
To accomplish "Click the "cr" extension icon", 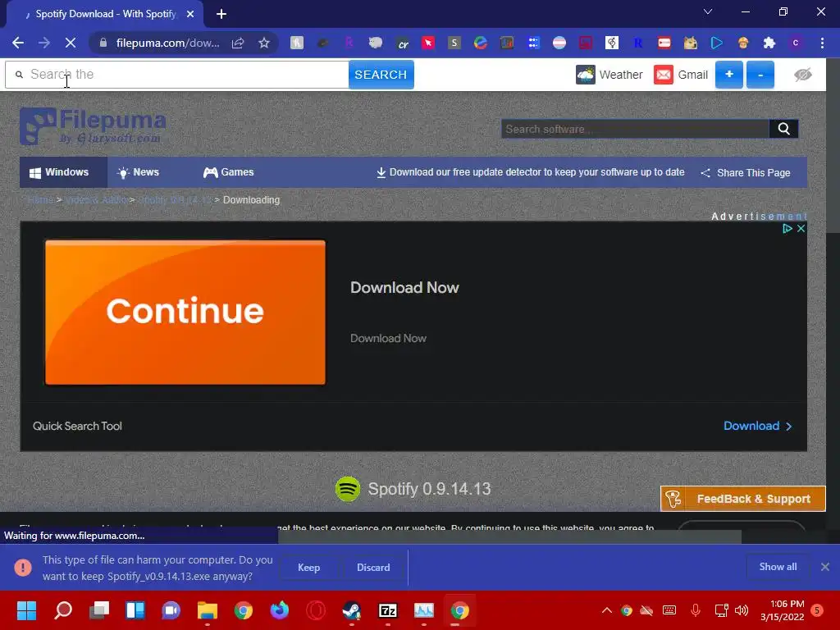I will 403,43.
